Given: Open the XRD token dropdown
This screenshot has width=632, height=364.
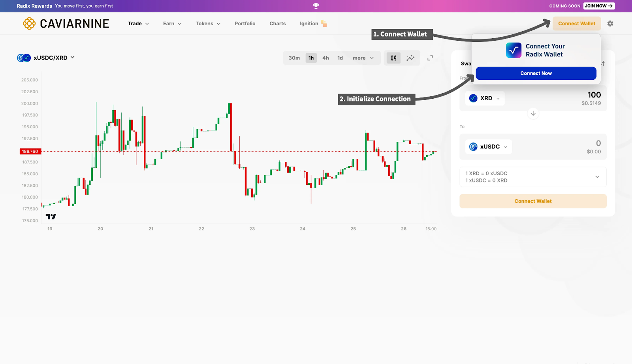Looking at the screenshot, I should click(x=485, y=98).
